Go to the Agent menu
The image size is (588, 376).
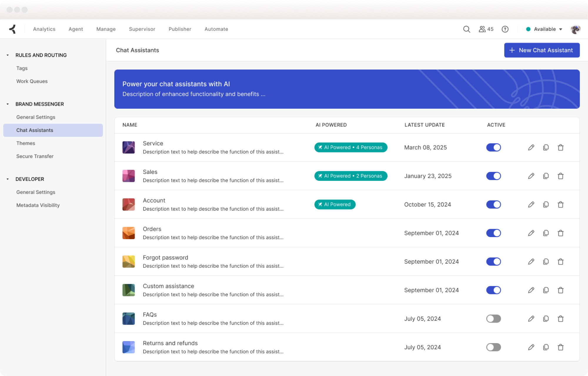[x=76, y=29]
